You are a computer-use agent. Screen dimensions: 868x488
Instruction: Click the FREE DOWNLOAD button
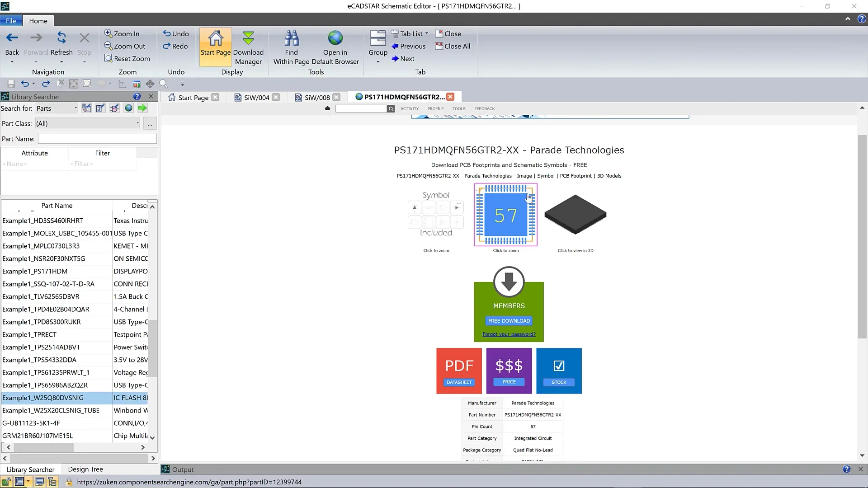pyautogui.click(x=509, y=321)
